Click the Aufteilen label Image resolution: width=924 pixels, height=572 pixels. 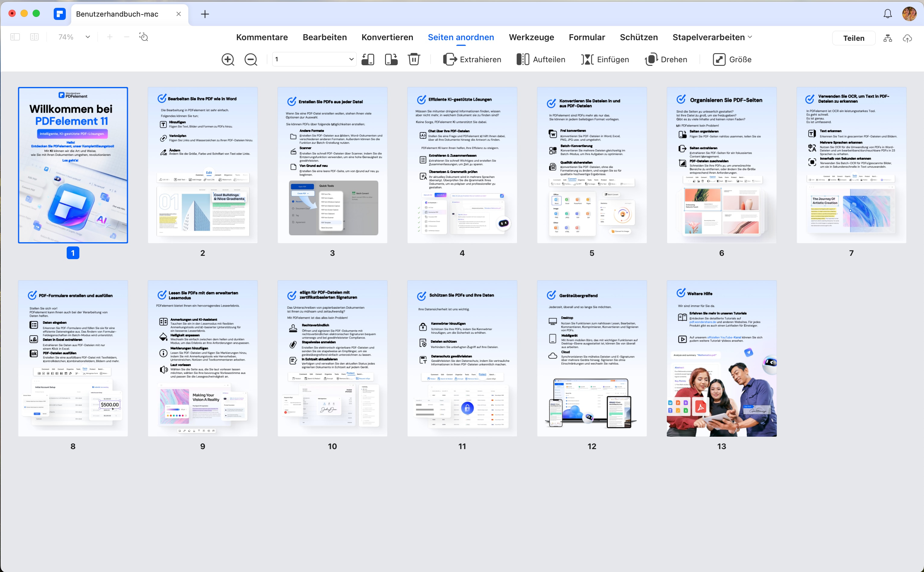point(549,59)
